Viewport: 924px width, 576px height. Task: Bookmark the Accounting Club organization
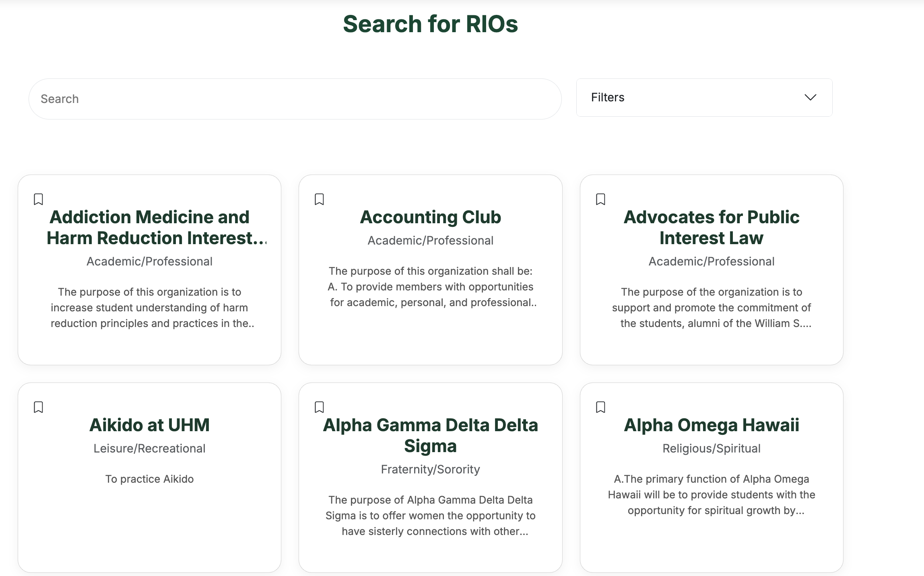[x=319, y=199]
